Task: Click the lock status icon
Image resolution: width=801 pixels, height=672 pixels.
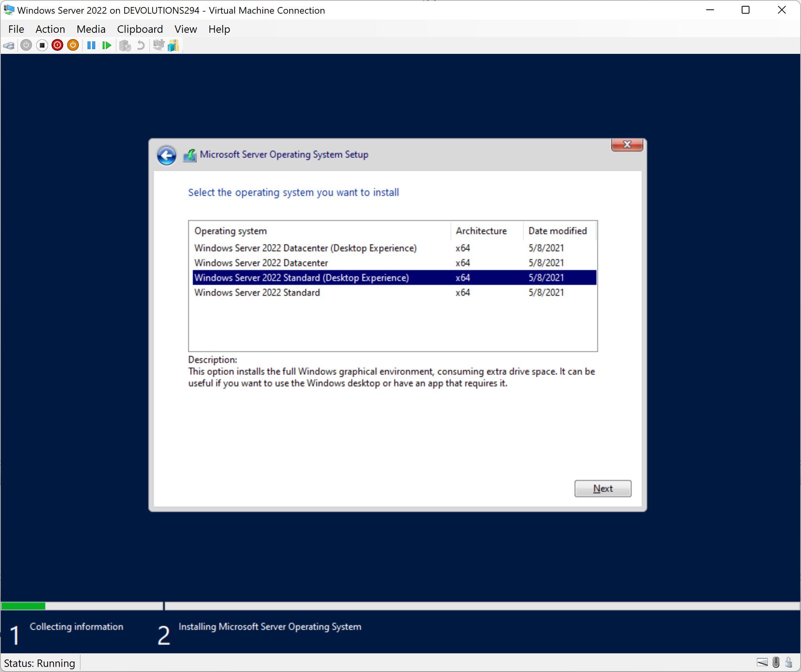Action: [x=789, y=662]
